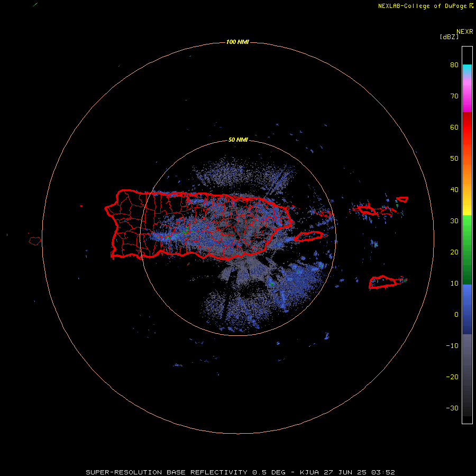This screenshot has width=476, height=476.
Task: Click the 60 value on the dBZ scale
Action: [454, 127]
